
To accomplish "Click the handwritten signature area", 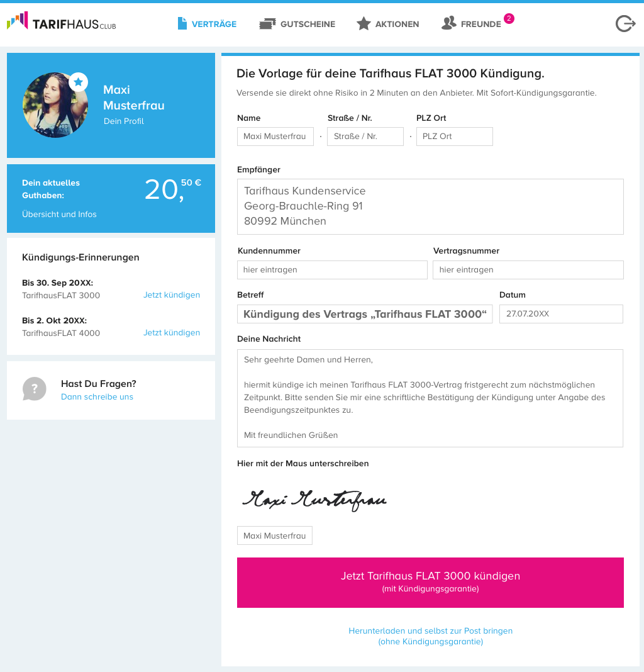I will pos(314,499).
